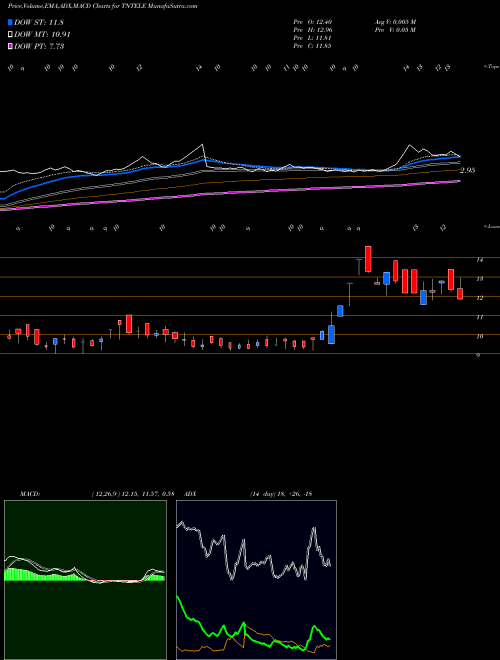Click price axis label 14
Viewport: 500px width, 660px height.
(x=479, y=260)
